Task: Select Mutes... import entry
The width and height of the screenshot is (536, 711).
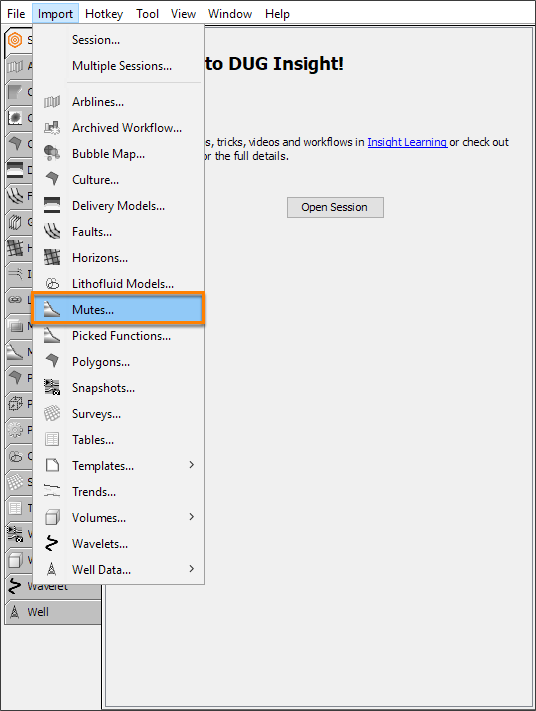Action: [x=118, y=310]
